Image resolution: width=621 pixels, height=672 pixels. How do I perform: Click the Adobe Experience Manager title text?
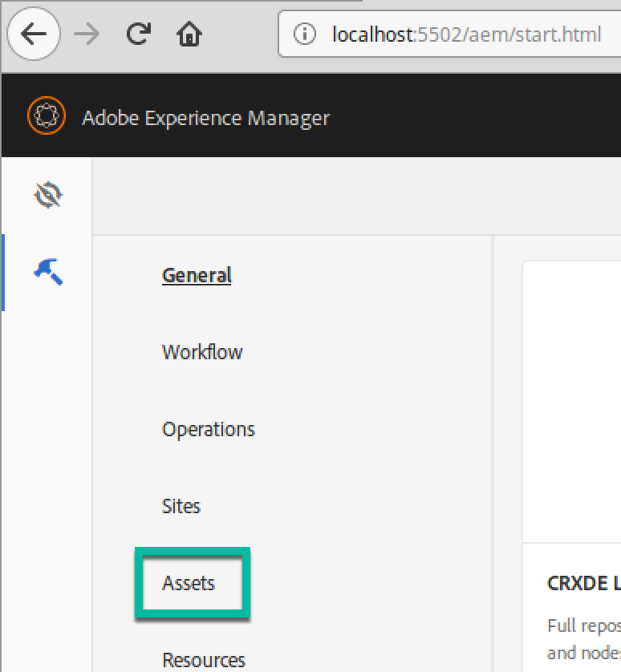pyautogui.click(x=205, y=118)
